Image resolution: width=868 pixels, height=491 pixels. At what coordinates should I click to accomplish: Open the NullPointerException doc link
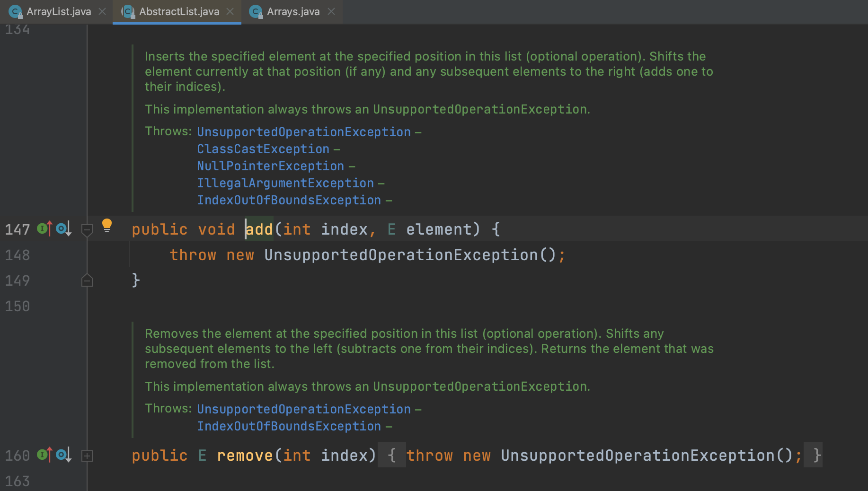click(x=270, y=166)
